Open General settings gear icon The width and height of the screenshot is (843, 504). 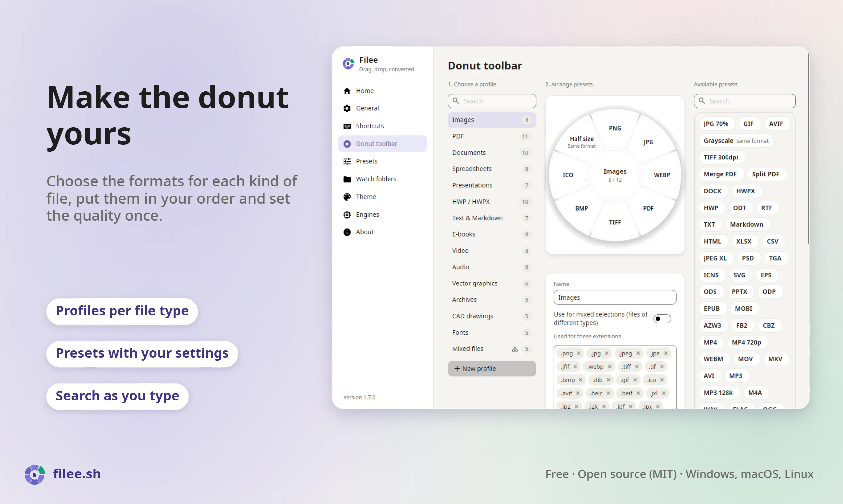[347, 108]
